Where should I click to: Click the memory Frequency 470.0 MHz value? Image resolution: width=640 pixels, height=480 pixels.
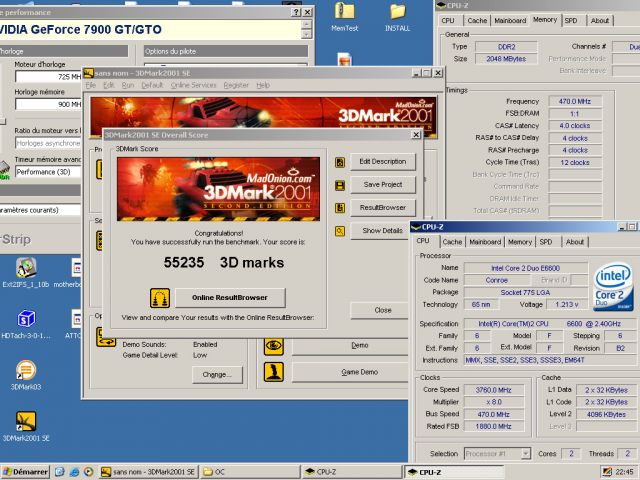click(575, 101)
